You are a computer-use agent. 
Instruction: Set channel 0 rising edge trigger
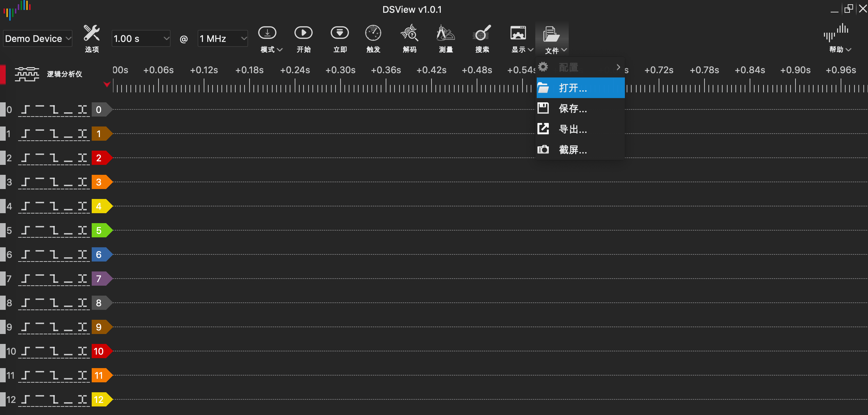tap(25, 109)
